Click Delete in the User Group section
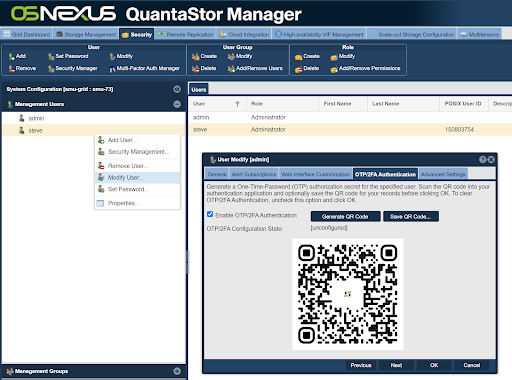 [x=204, y=68]
